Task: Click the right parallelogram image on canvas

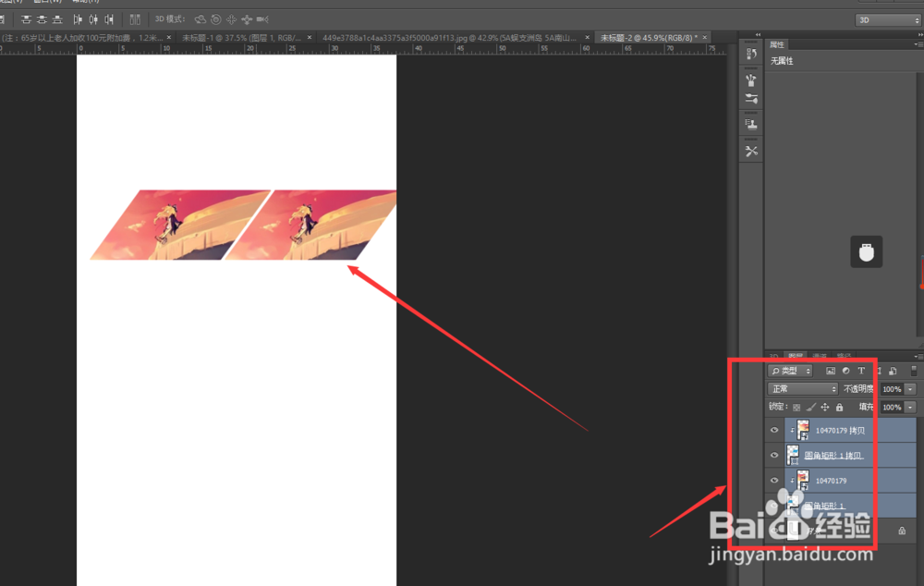Action: click(310, 225)
